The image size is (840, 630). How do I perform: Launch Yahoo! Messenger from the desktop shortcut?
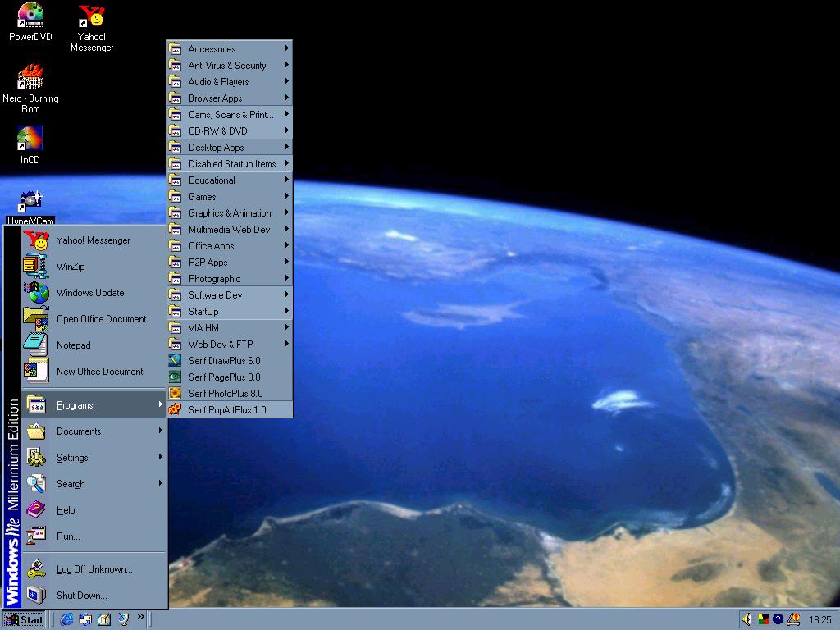pyautogui.click(x=92, y=28)
